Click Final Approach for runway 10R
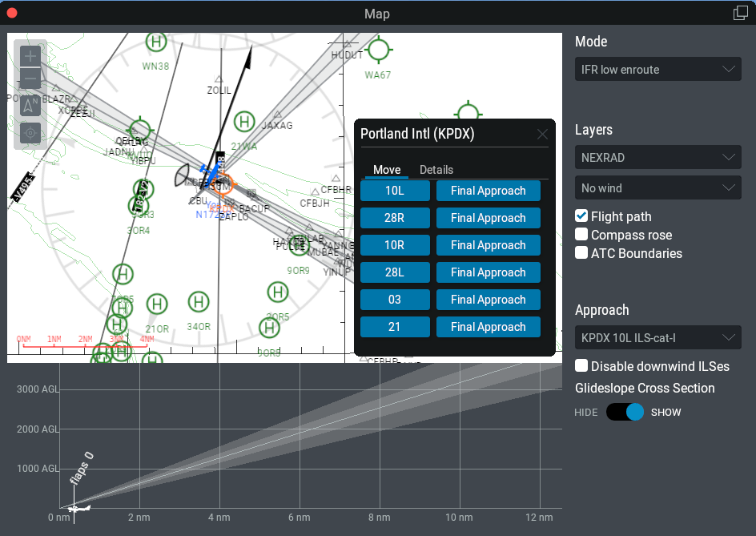 pos(489,245)
